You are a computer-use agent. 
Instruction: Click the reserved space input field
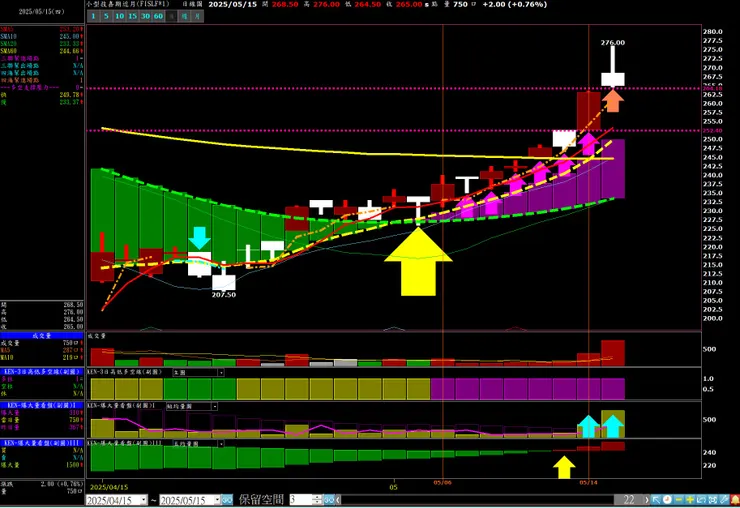301,499
